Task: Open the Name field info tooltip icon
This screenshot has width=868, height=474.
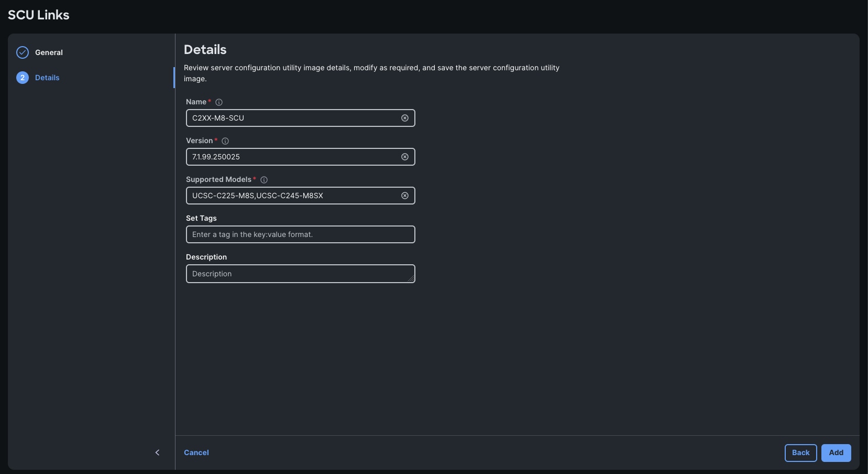Action: pos(218,102)
